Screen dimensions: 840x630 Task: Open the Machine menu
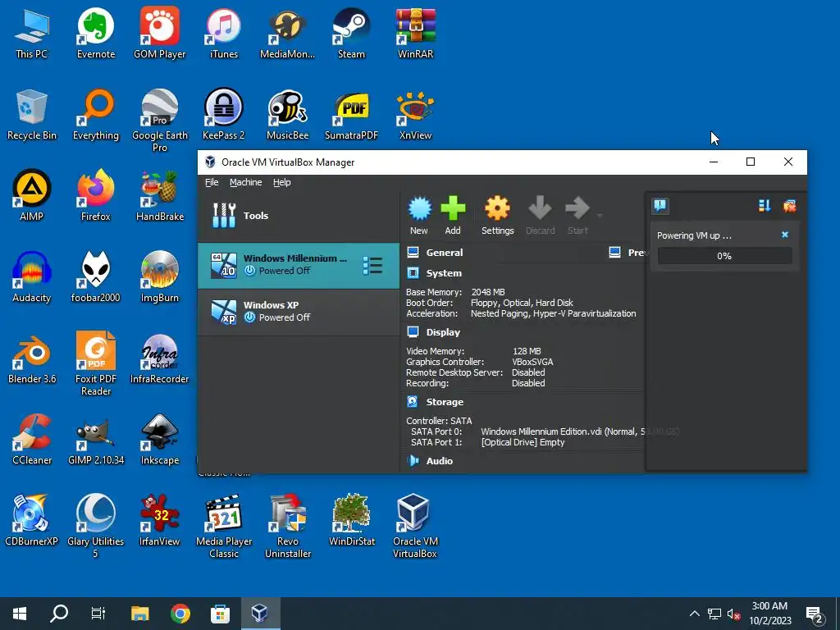(x=246, y=182)
